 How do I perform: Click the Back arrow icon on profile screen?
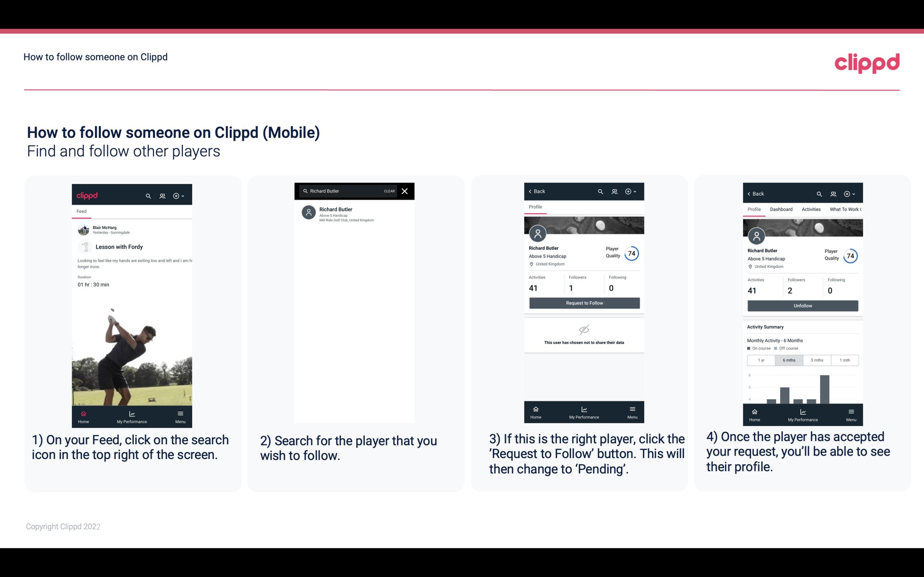tap(533, 191)
